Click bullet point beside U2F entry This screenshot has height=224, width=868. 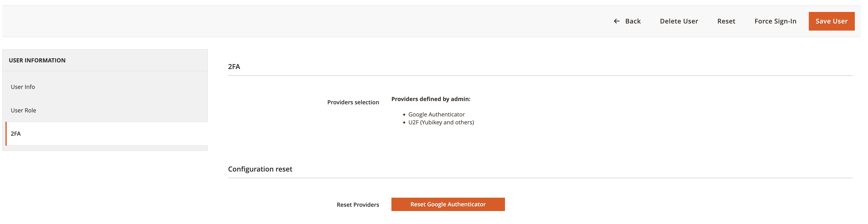(x=404, y=123)
